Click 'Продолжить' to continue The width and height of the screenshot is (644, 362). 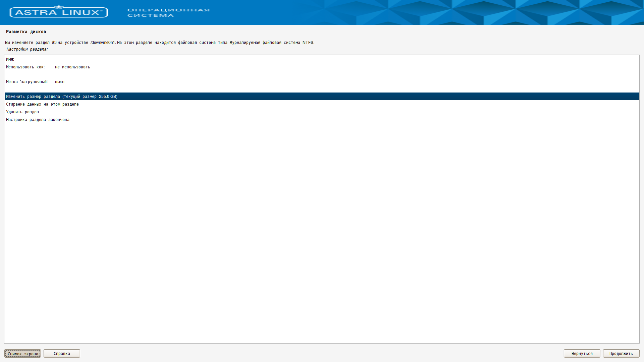pos(621,354)
